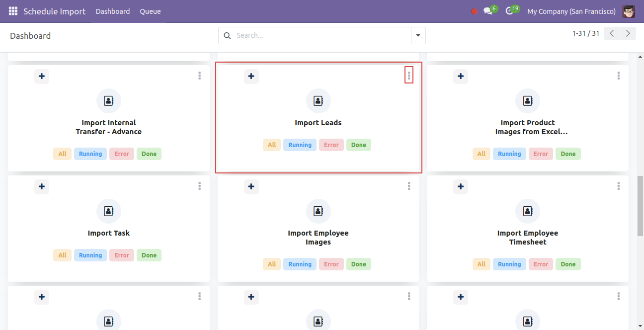Go to next page arrow
644x330 pixels.
coord(628,33)
